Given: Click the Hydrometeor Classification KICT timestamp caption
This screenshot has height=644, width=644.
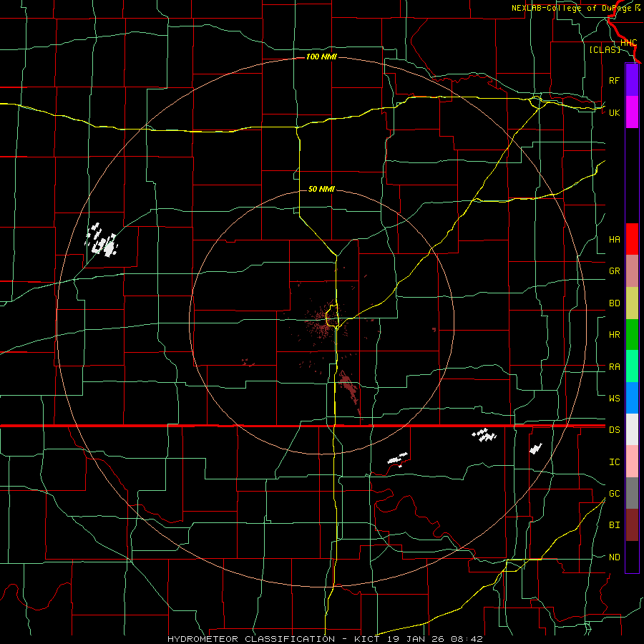Looking at the screenshot, I should pos(325,639).
